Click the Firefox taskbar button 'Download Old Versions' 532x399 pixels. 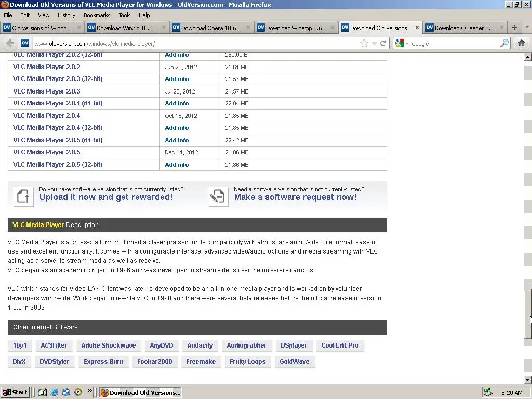pos(140,393)
